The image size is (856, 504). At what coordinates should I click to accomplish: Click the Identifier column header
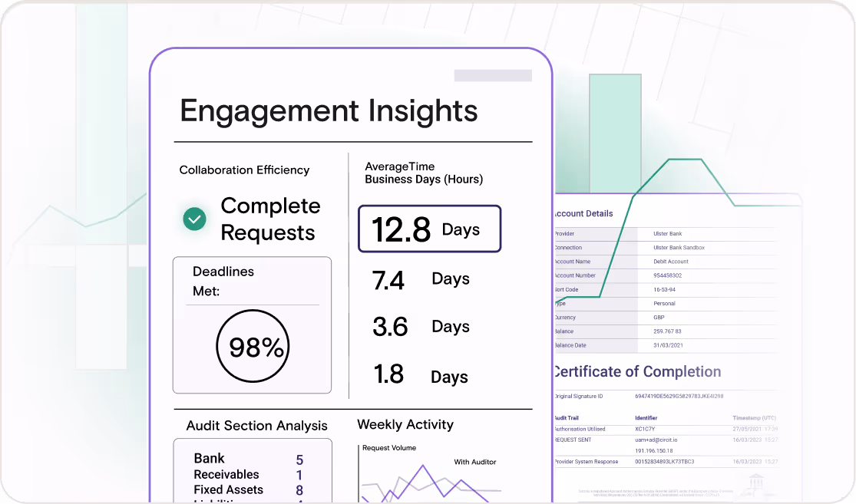tap(646, 418)
